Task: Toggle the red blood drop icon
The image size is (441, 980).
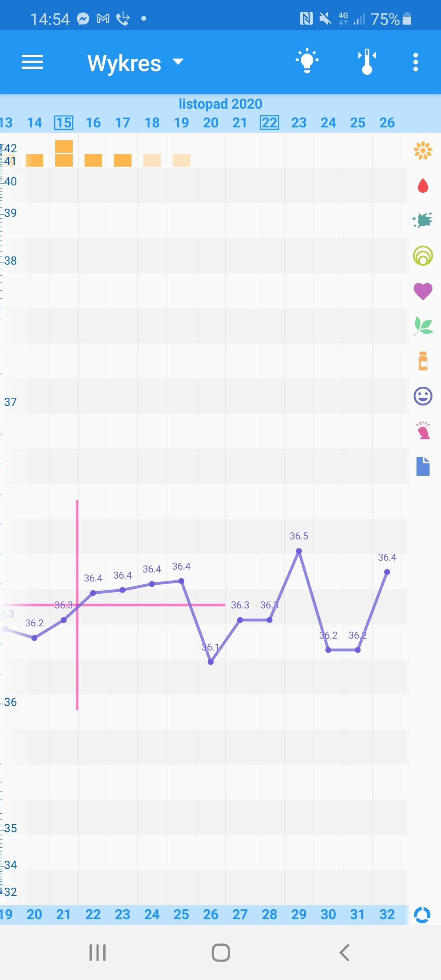Action: click(423, 186)
